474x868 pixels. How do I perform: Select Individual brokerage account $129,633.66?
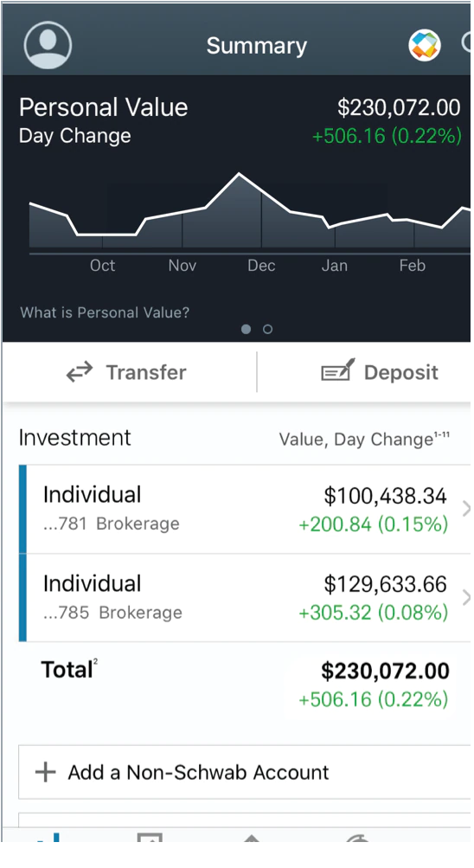[x=245, y=598]
